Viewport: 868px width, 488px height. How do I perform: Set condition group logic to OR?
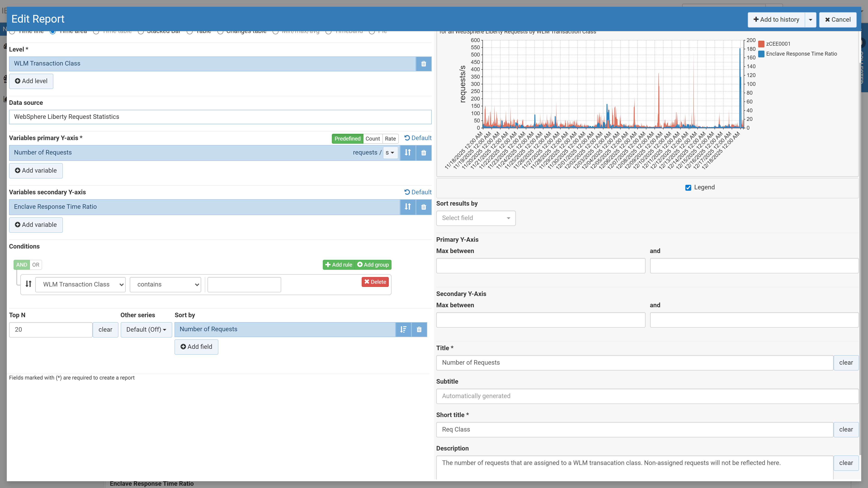tap(36, 265)
